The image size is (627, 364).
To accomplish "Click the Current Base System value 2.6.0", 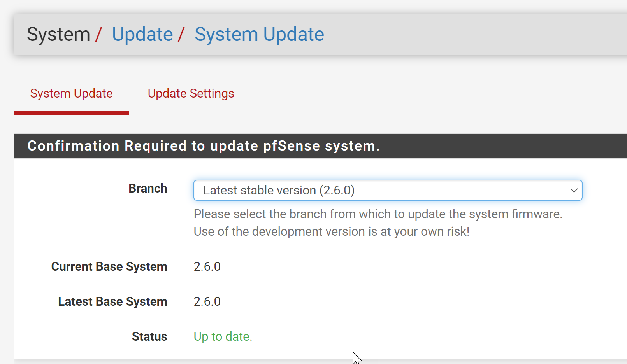I will 207,266.
